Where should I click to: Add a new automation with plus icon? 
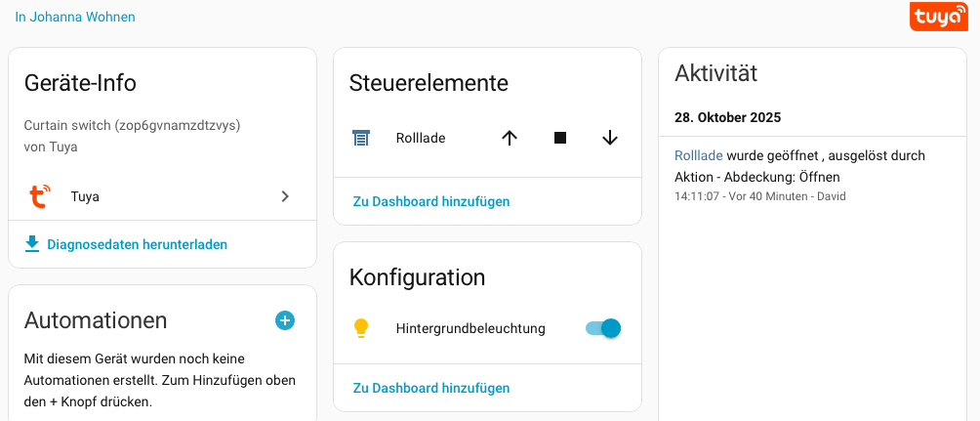[285, 319]
